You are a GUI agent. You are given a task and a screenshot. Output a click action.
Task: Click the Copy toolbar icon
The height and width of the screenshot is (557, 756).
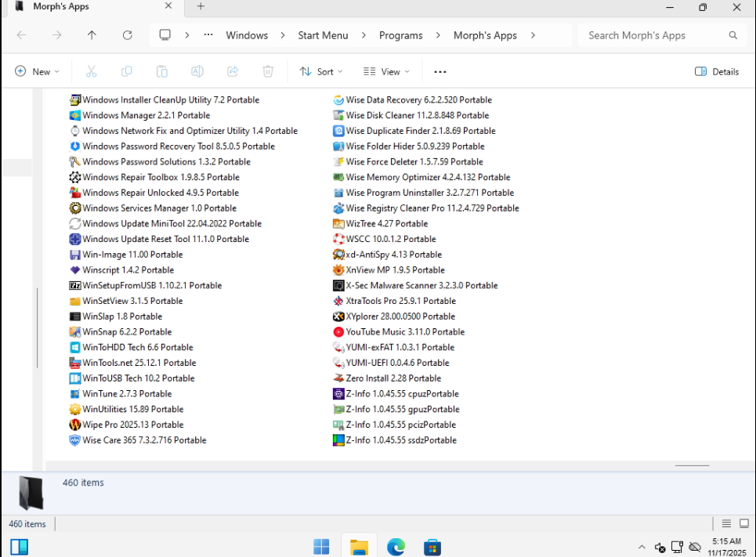pos(126,71)
